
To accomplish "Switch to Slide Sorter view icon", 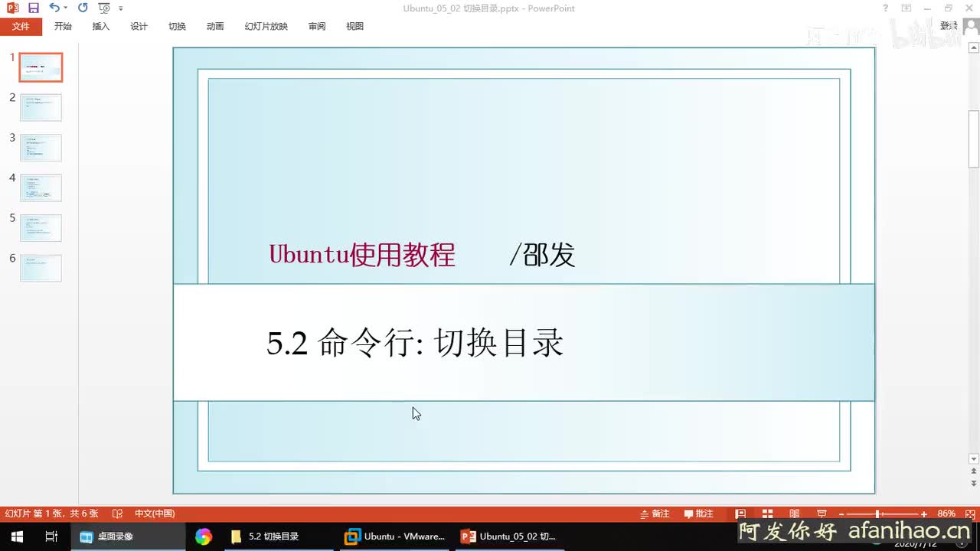I will pos(767,514).
